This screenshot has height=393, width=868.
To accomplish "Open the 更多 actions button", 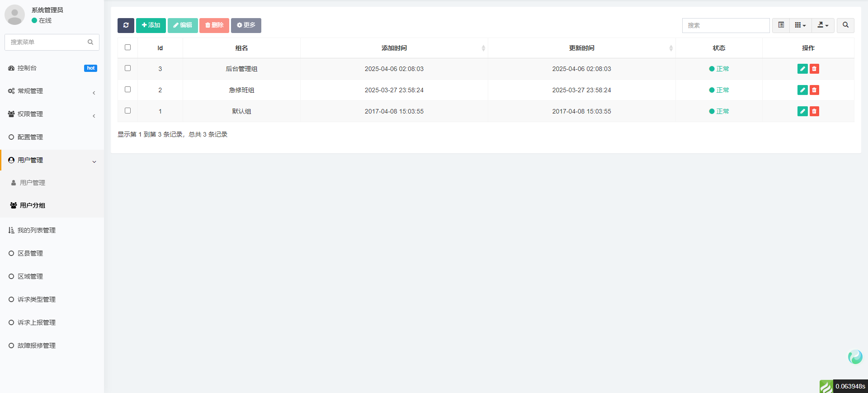I will tap(246, 25).
